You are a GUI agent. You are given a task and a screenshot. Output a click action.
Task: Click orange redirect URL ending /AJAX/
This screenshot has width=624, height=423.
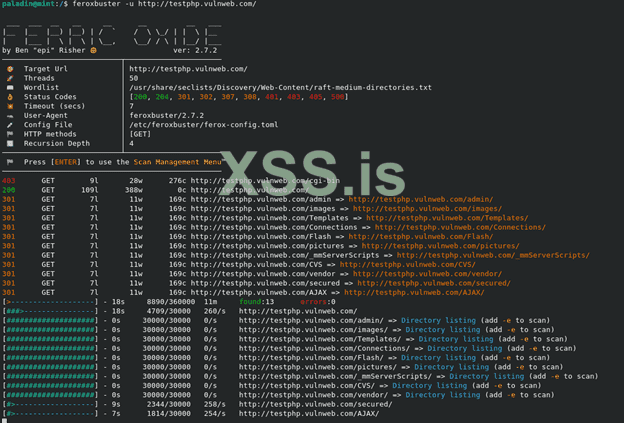point(414,292)
